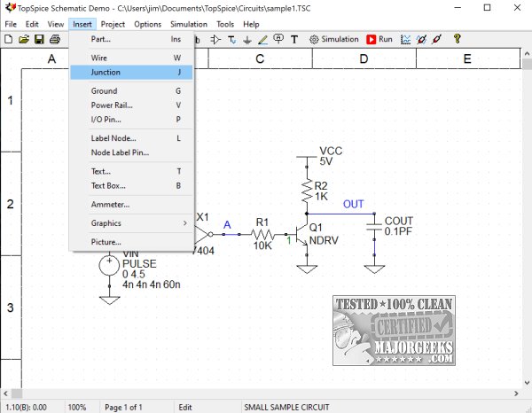The image size is (532, 413).
Task: Select the VIN pulse voltage source
Action: pos(109,265)
